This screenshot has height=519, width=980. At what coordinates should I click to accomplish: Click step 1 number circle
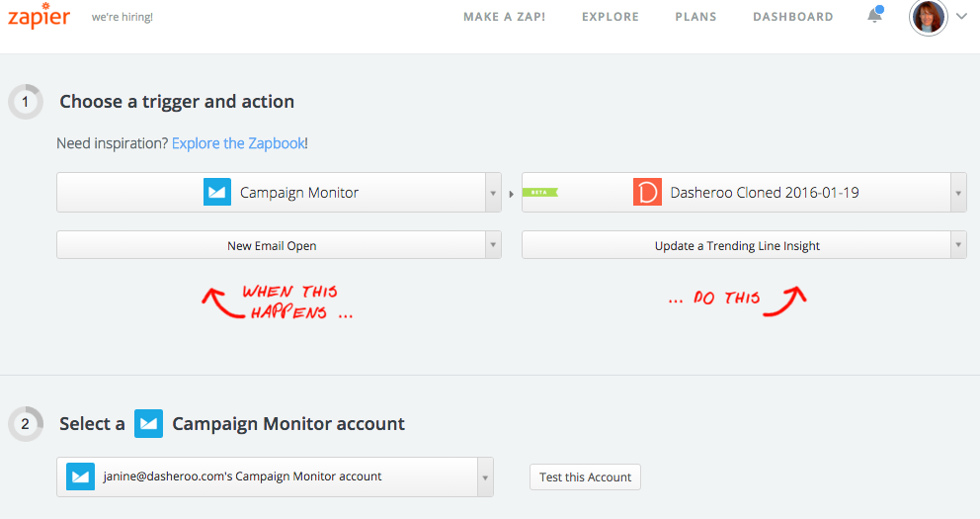(x=26, y=102)
